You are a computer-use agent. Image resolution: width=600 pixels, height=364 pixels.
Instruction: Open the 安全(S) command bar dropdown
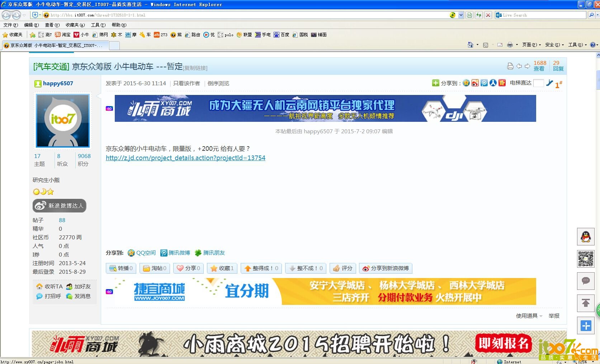(554, 45)
